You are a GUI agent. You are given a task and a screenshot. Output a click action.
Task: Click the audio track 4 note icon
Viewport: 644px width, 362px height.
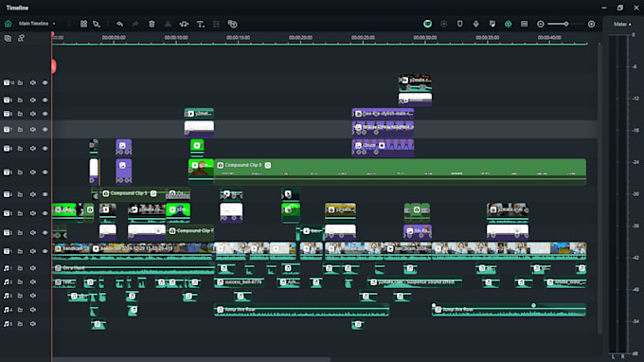(x=8, y=310)
